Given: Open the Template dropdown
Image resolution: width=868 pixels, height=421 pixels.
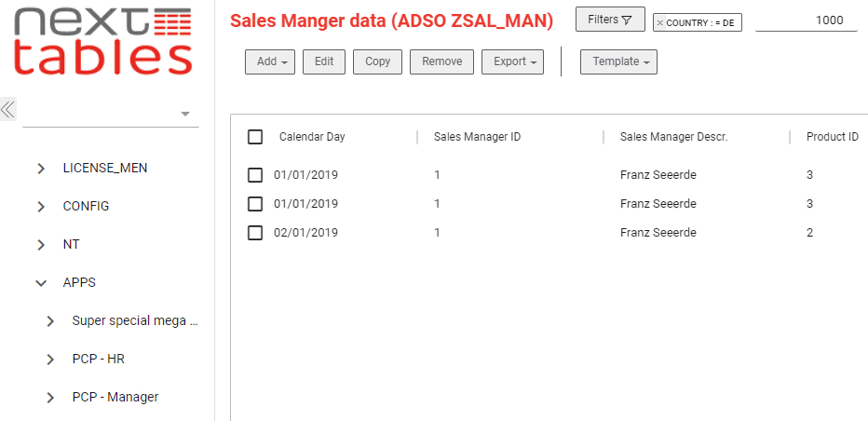Looking at the screenshot, I should [x=618, y=61].
